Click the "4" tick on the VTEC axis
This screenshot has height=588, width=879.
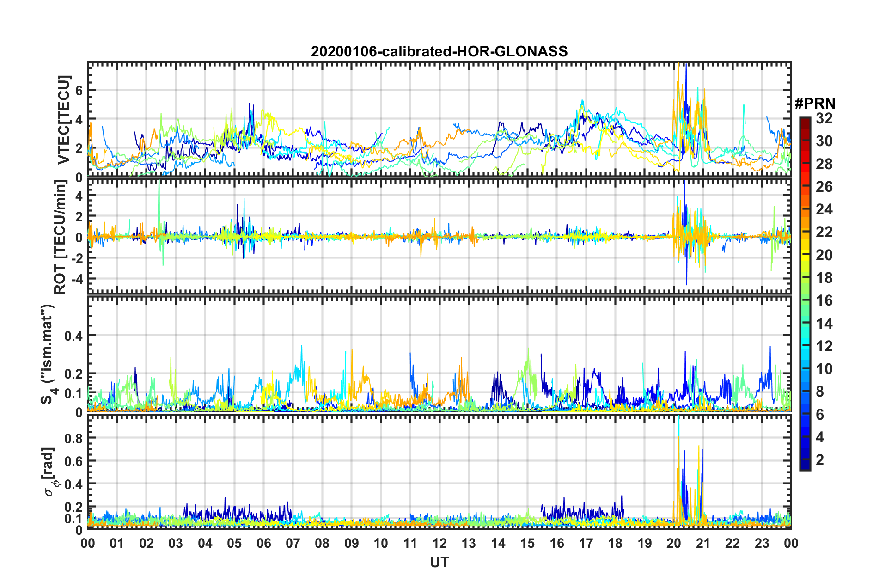point(79,120)
